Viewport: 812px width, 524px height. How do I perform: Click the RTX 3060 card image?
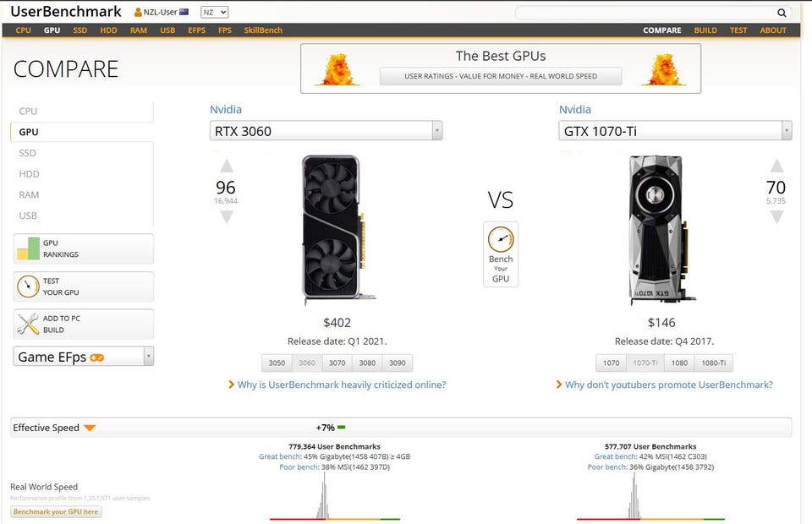pyautogui.click(x=337, y=229)
